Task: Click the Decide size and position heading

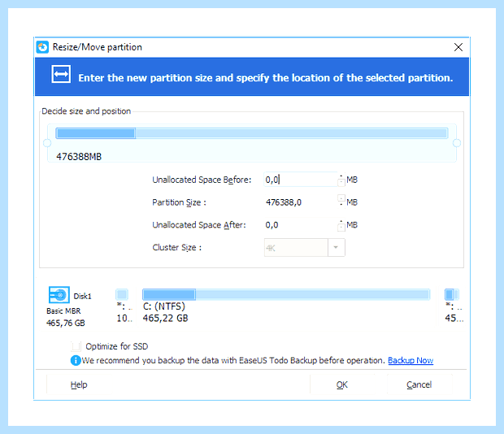Action: point(86,111)
